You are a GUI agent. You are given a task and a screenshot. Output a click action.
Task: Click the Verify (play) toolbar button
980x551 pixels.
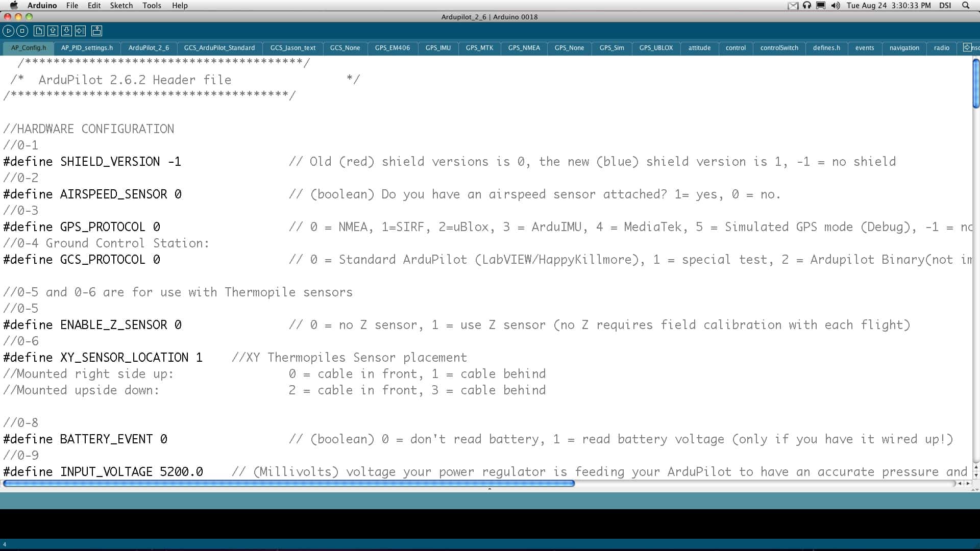click(x=8, y=31)
